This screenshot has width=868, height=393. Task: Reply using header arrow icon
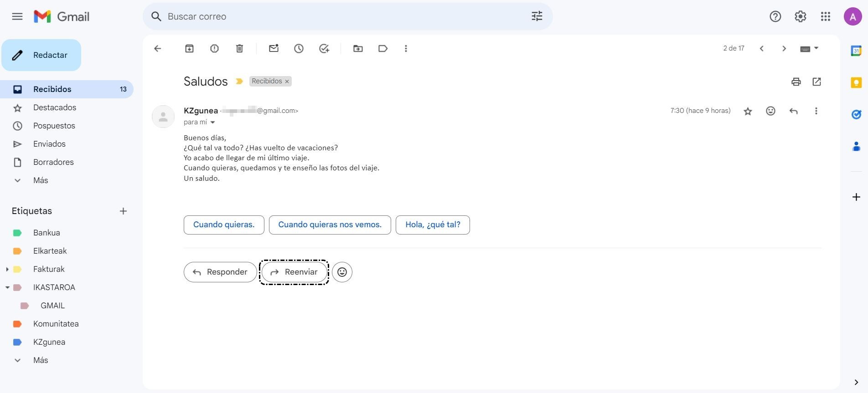tap(793, 111)
